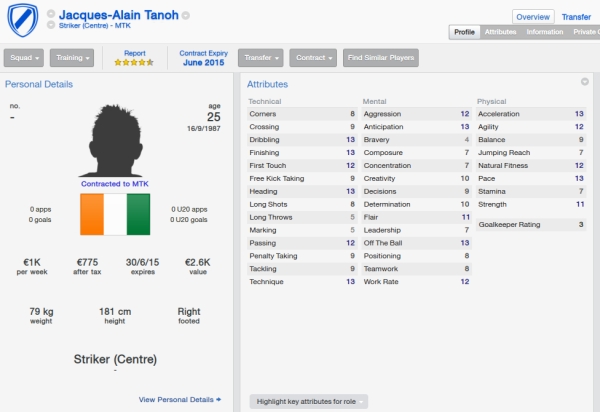Select the Profile tab
The width and height of the screenshot is (600, 412).
pos(464,32)
